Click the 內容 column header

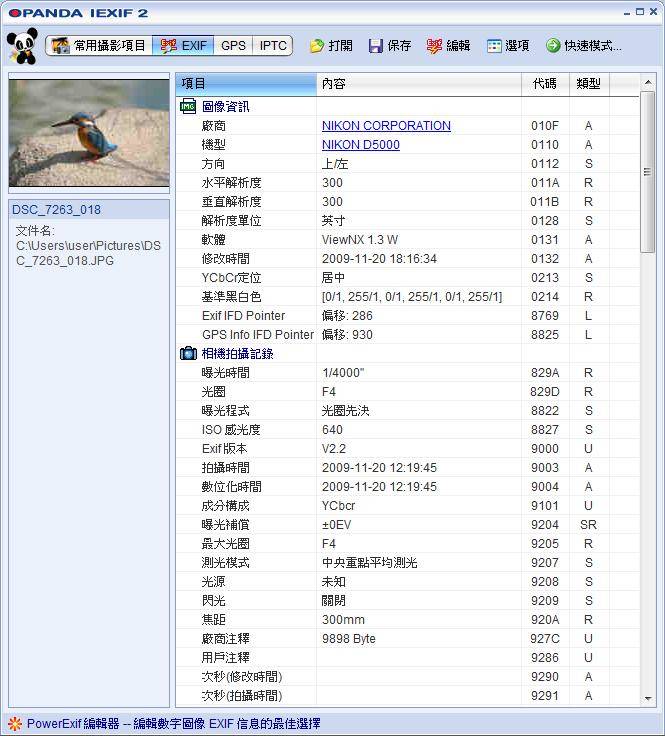pyautogui.click(x=419, y=84)
